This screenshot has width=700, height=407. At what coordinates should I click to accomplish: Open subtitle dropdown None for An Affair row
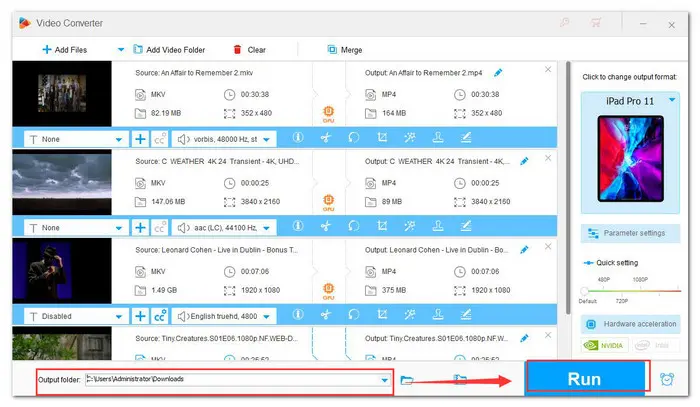point(76,139)
